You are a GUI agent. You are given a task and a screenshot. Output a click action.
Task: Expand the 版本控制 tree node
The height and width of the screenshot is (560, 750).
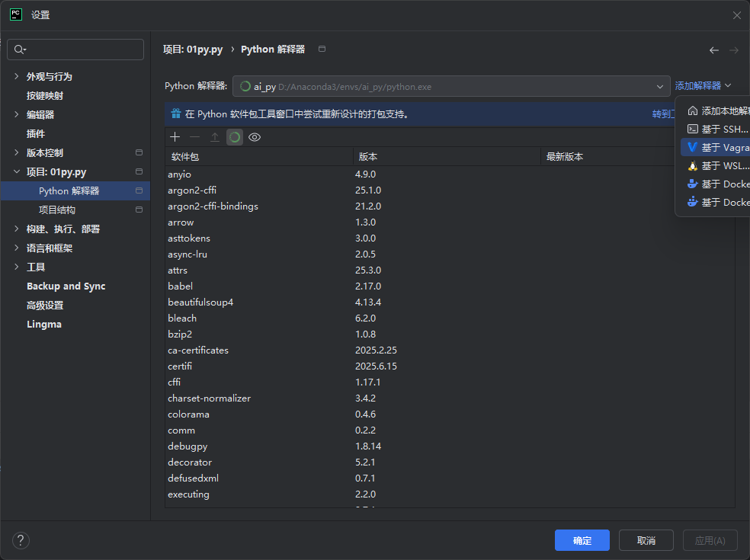click(x=16, y=152)
